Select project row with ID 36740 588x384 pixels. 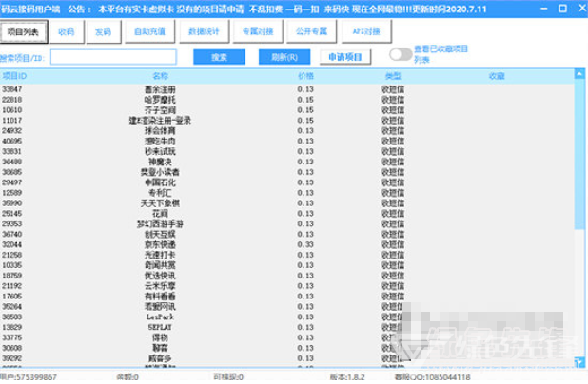[287, 234]
